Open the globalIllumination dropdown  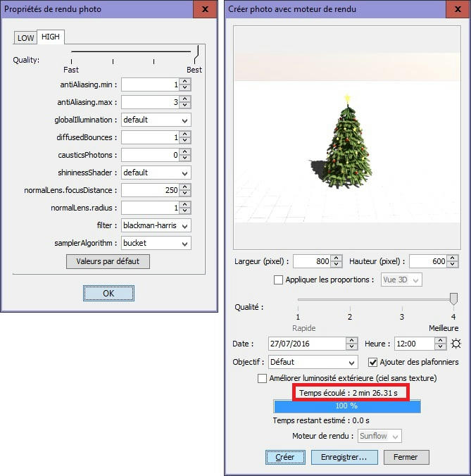click(156, 120)
